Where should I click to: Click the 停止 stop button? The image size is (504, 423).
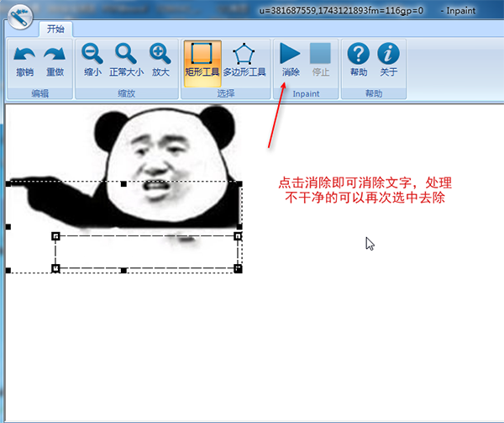pyautogui.click(x=321, y=61)
